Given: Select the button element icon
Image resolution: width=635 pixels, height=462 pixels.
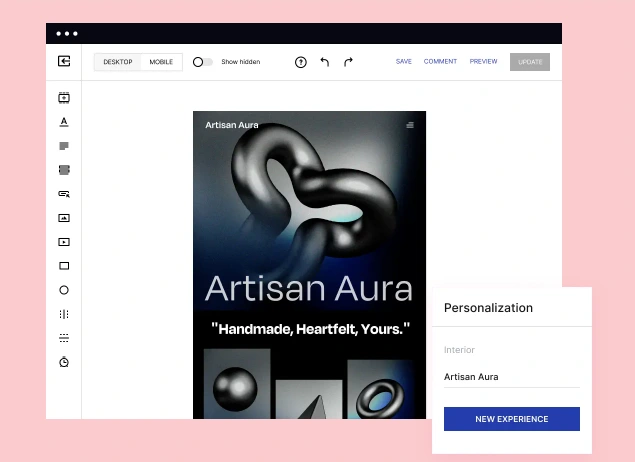Looking at the screenshot, I should click(64, 194).
